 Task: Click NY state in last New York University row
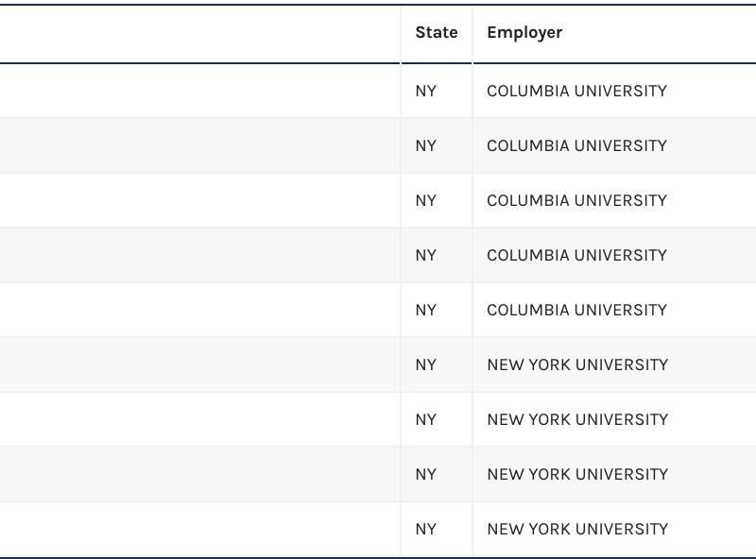(426, 529)
